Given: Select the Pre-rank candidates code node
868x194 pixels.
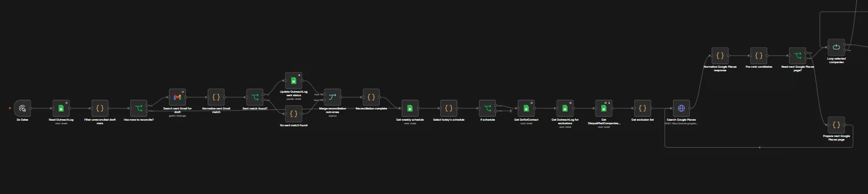Looking at the screenshot, I should pyautogui.click(x=759, y=56).
